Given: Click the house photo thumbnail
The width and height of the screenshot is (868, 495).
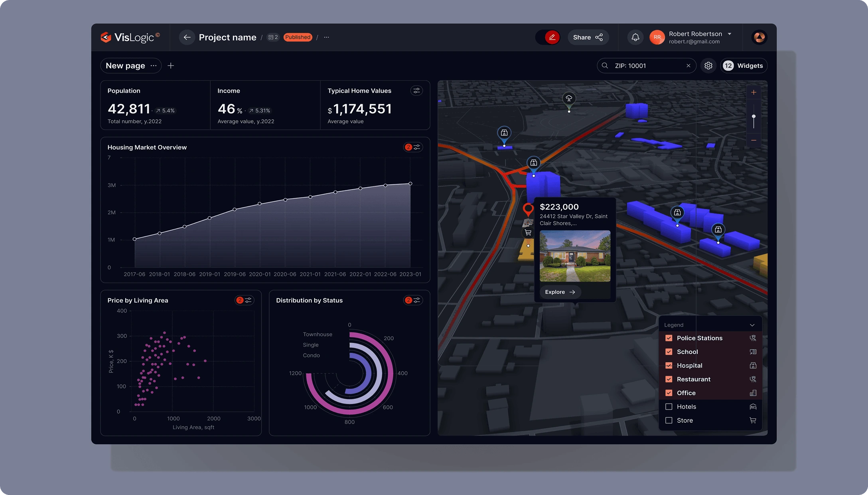Looking at the screenshot, I should point(575,256).
